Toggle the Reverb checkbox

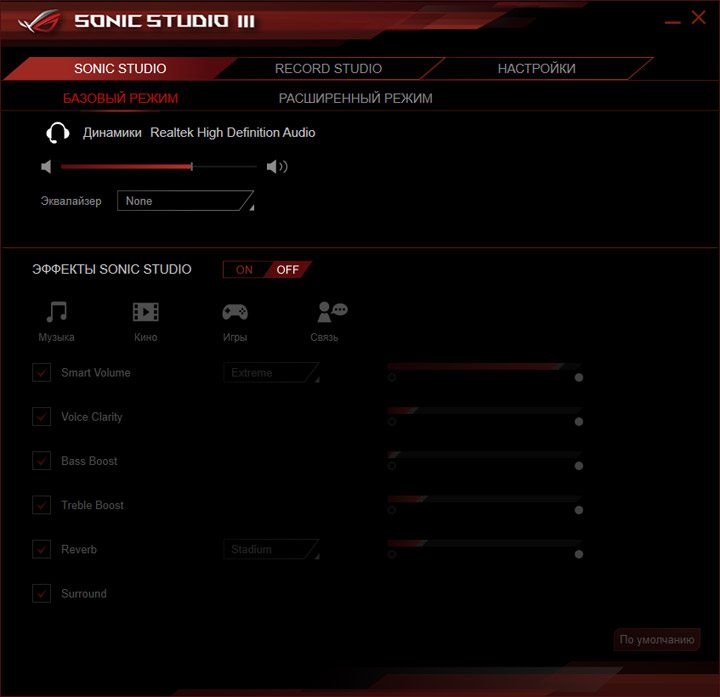click(41, 549)
